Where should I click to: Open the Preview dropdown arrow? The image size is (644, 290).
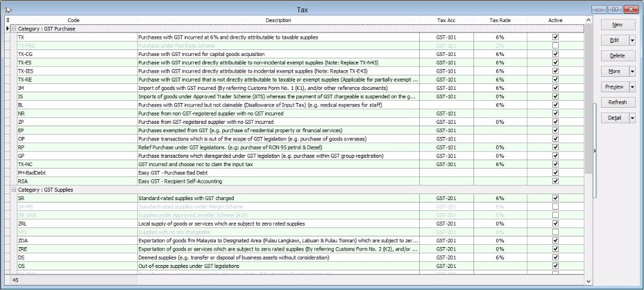click(632, 87)
